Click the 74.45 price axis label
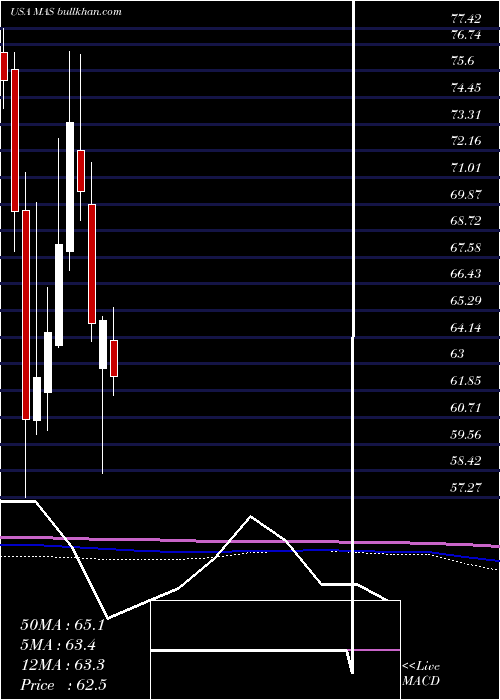The height and width of the screenshot is (700, 500). 466,88
